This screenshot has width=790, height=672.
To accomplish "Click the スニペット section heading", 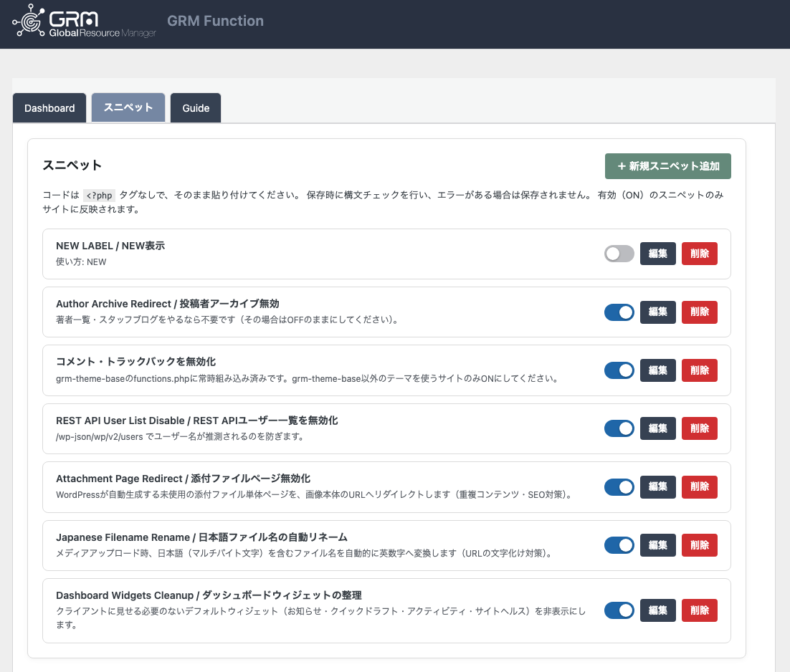I will (72, 165).
